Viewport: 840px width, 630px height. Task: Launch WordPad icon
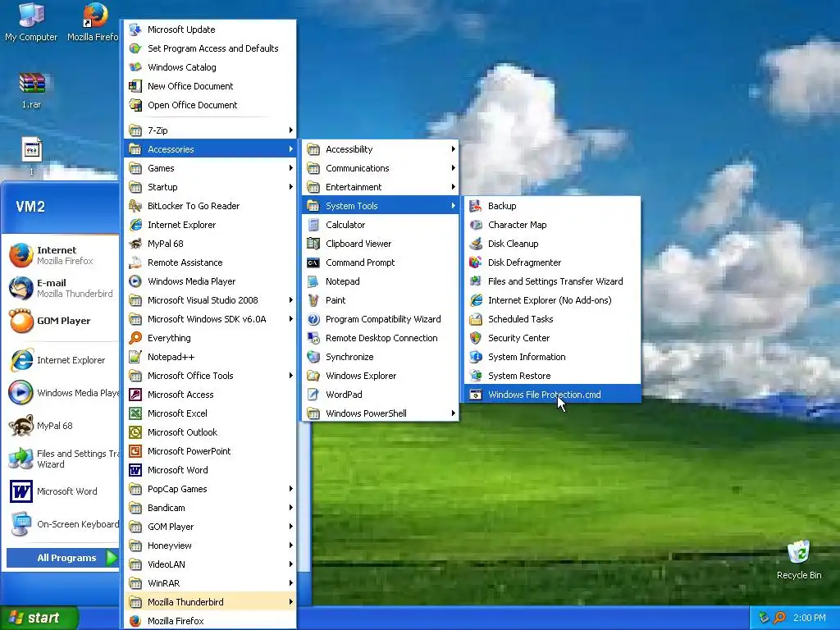pos(313,395)
